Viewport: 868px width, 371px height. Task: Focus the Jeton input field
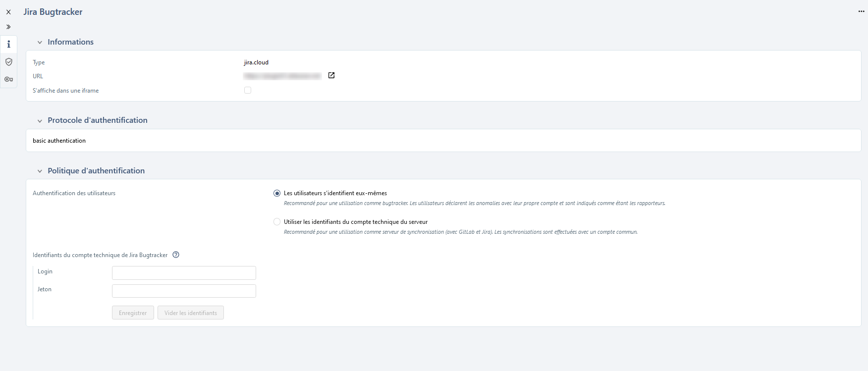(184, 291)
